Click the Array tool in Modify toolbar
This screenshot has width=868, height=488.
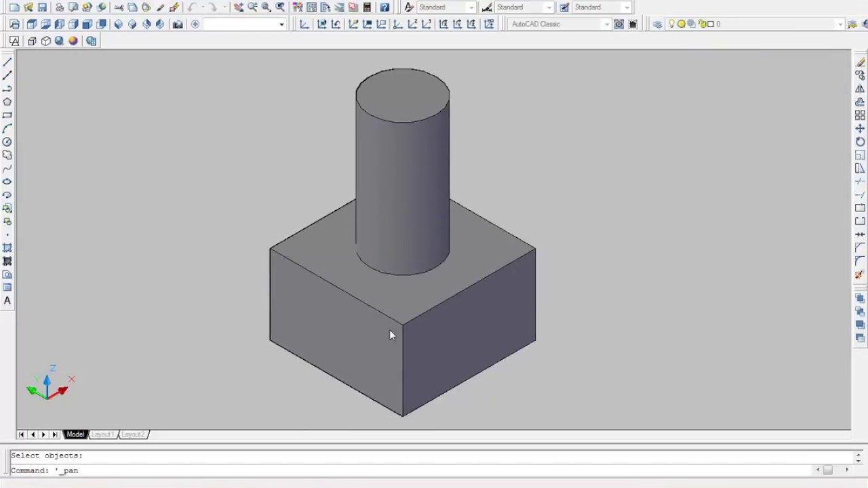tap(860, 115)
